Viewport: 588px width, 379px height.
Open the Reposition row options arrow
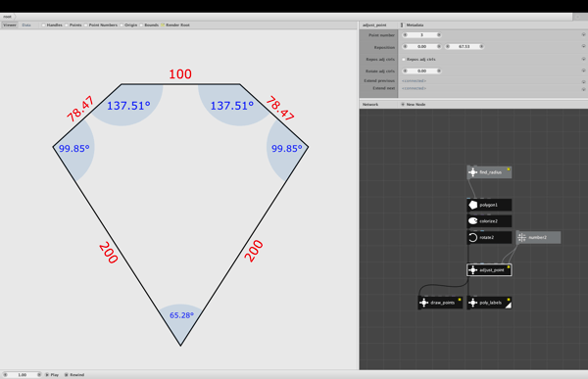click(583, 46)
